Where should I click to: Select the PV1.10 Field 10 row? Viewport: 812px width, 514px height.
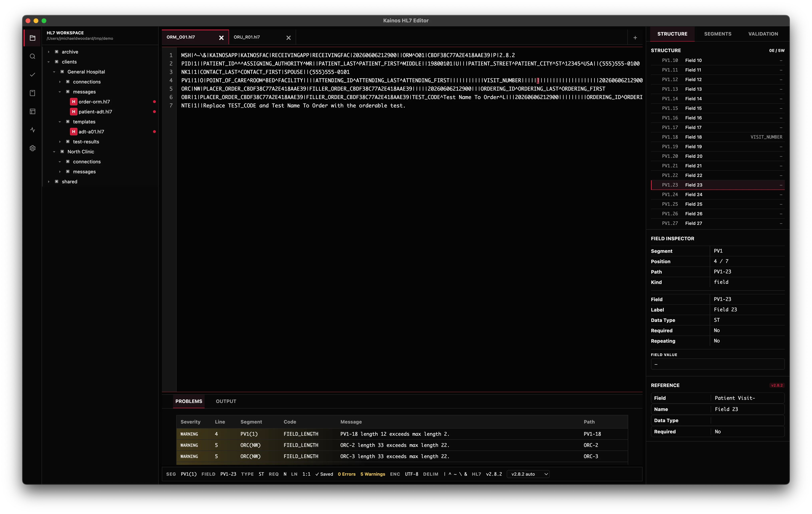[x=717, y=60]
